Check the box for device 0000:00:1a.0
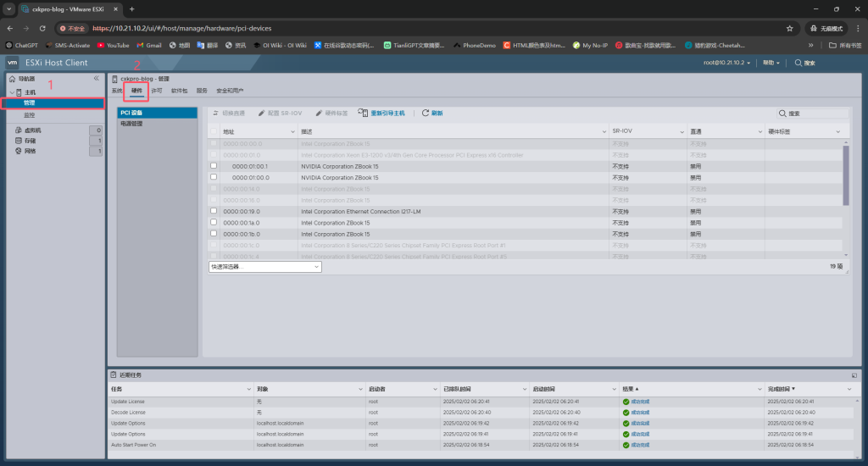This screenshot has width=868, height=466. point(214,222)
